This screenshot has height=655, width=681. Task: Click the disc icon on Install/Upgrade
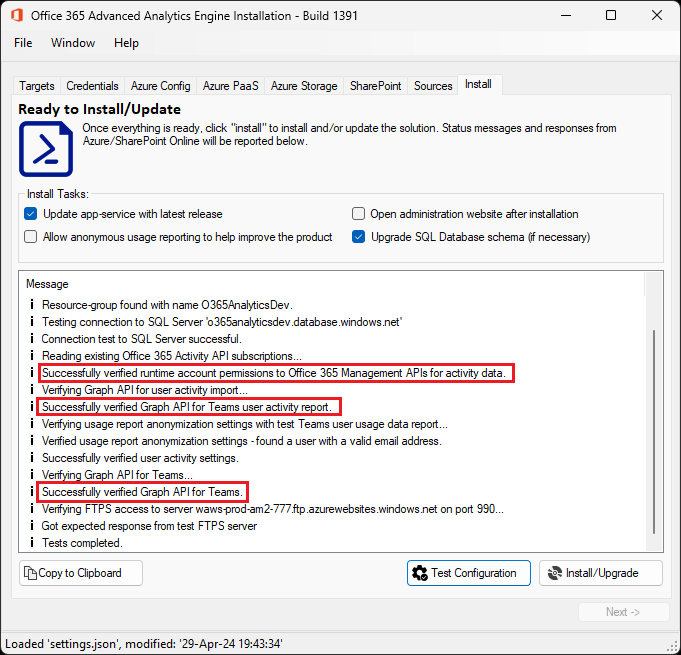(x=555, y=573)
